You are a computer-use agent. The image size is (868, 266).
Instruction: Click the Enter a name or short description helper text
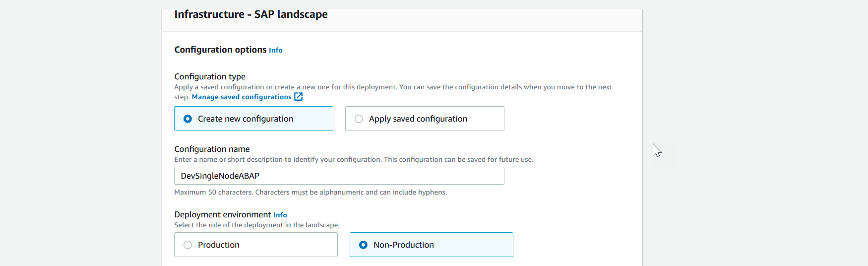354,160
